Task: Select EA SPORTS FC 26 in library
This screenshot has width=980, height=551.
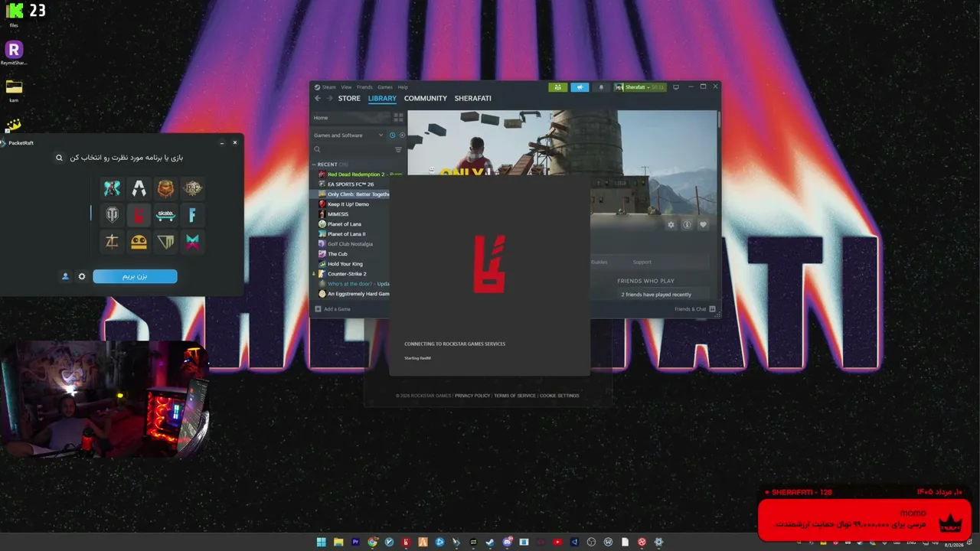Action: tap(350, 184)
